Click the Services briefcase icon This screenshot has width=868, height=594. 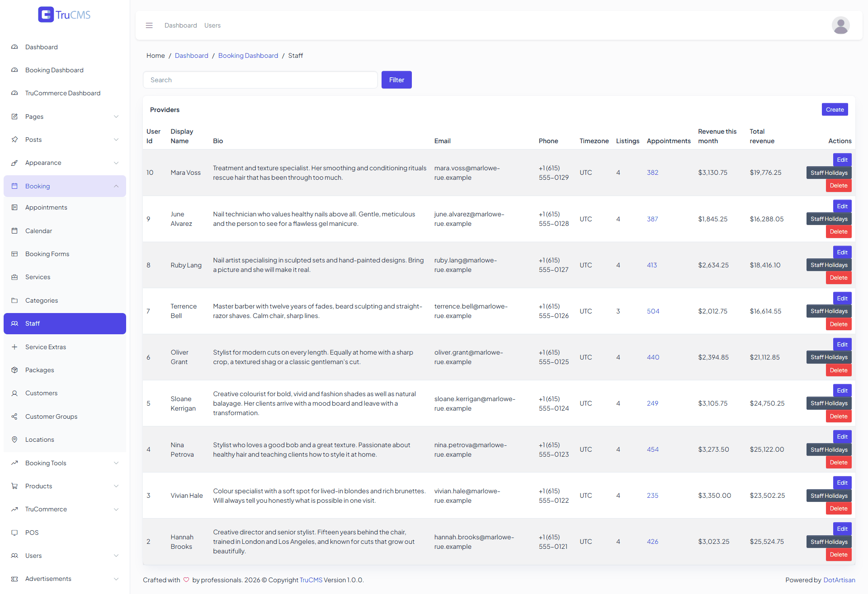pyautogui.click(x=14, y=277)
